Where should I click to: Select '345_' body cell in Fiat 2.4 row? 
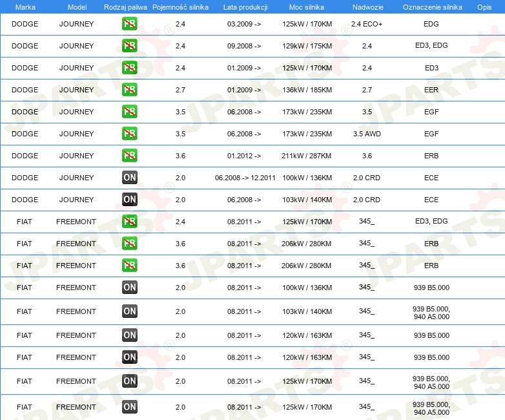[x=367, y=221]
